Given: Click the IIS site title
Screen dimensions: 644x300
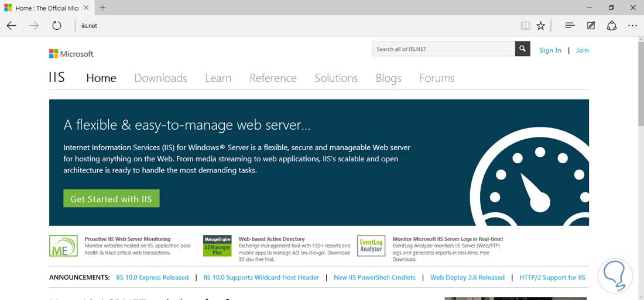Looking at the screenshot, I should click(57, 77).
